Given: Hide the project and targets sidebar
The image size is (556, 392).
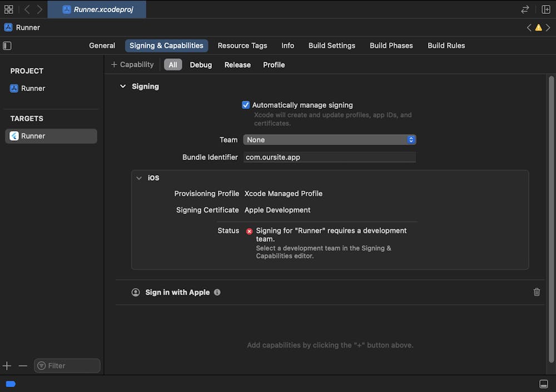Looking at the screenshot, I should coord(7,46).
